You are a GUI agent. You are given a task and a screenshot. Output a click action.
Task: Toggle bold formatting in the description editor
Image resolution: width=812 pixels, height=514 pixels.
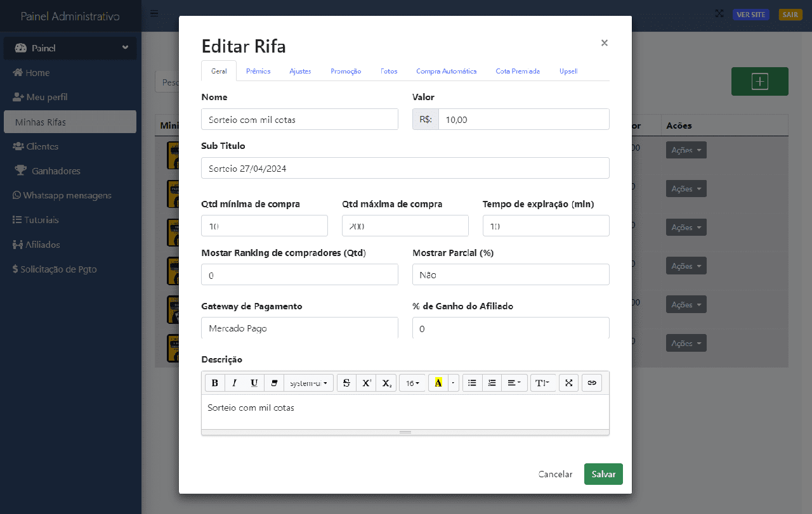(214, 382)
